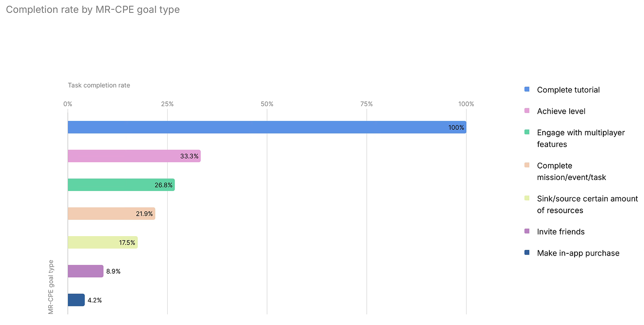Select the Complete tutorial legend label
This screenshot has height=325, width=644.
click(x=568, y=90)
